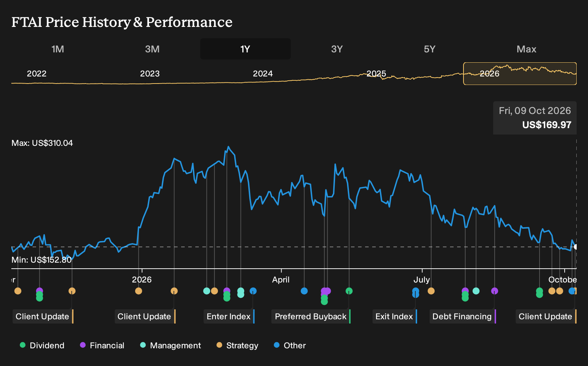This screenshot has width=588, height=366.
Task: Toggle the Other legend filter
Action: [x=290, y=345]
